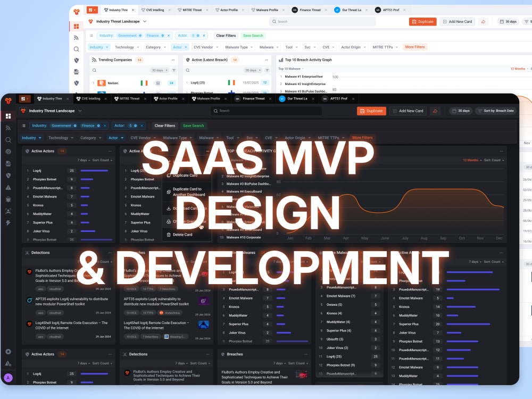
Task: Click the Duplicate button in dark window
Action: coord(371,111)
